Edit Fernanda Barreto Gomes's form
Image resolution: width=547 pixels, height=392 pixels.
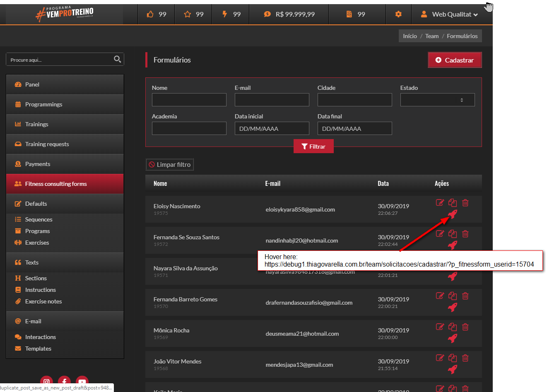tap(440, 296)
